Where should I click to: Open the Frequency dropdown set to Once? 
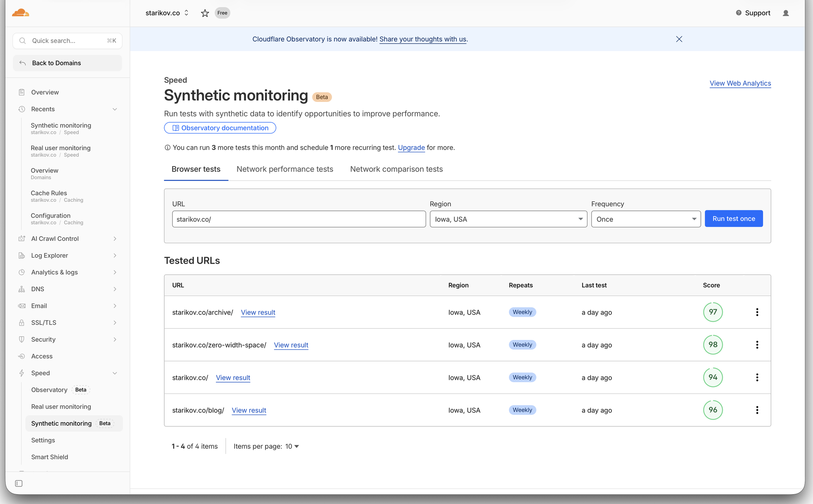coord(646,219)
